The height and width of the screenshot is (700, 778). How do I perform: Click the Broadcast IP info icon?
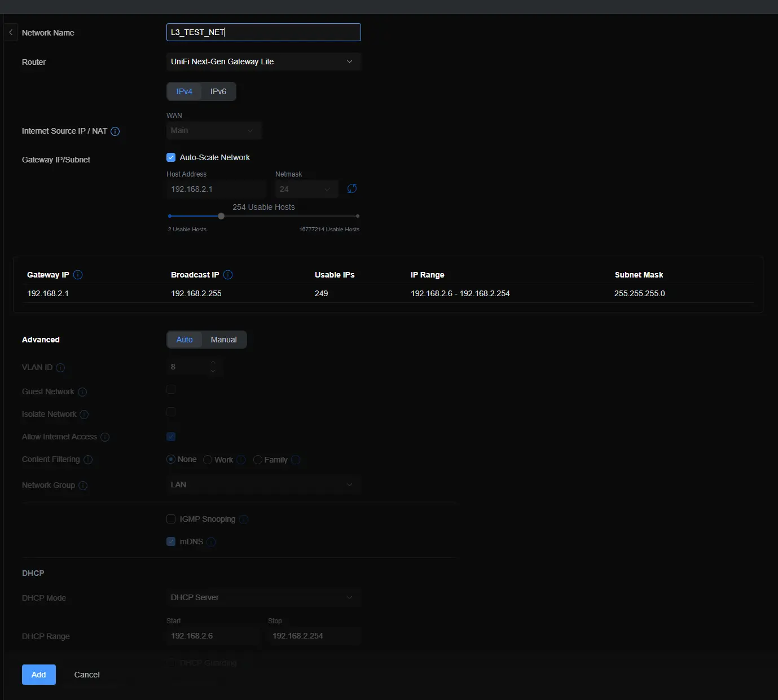[x=228, y=275]
